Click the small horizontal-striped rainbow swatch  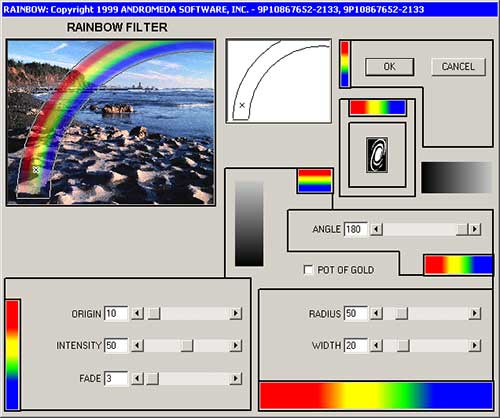315,181
